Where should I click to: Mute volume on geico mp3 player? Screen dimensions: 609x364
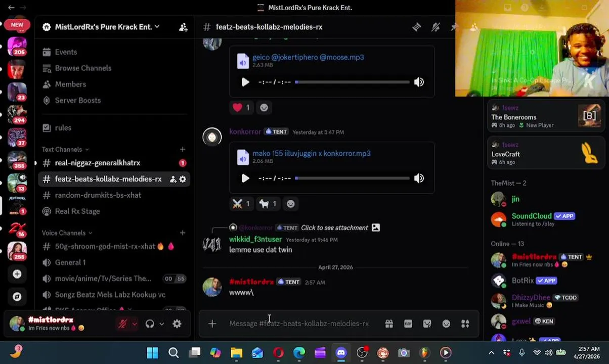[x=419, y=82]
